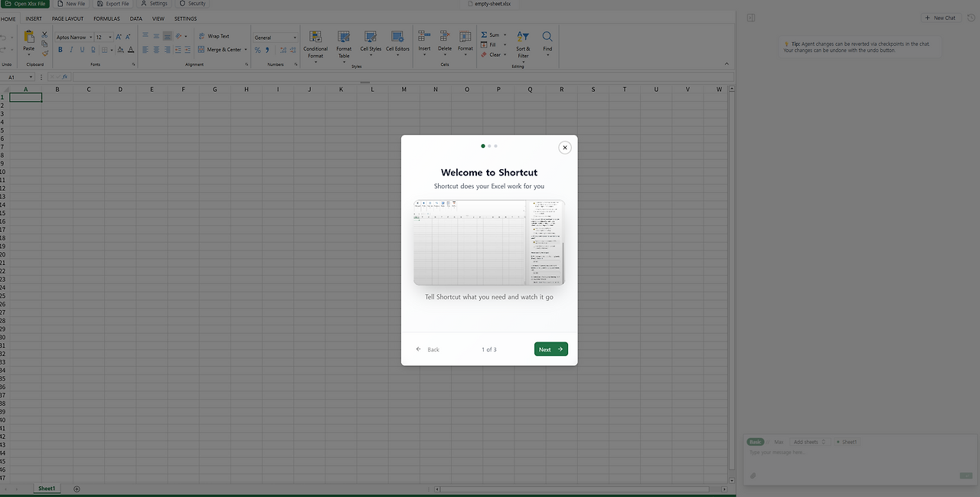The height and width of the screenshot is (497, 980).
Task: Click the New File button
Action: (x=71, y=4)
